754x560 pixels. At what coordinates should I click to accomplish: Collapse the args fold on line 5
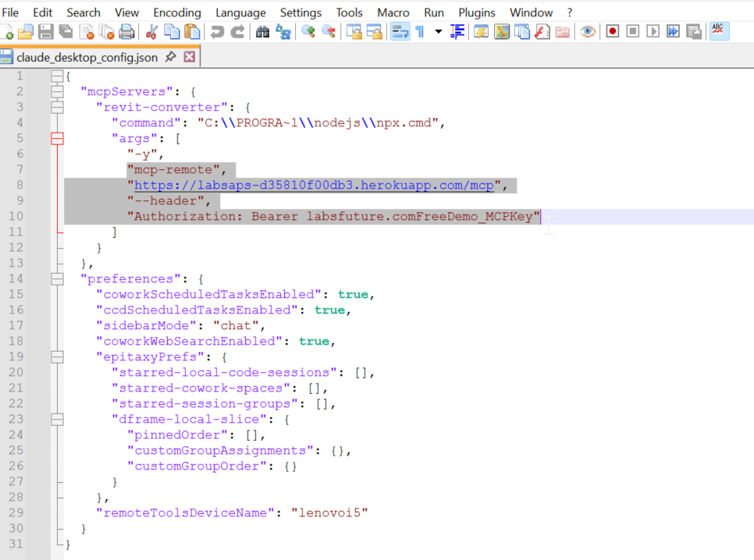click(x=57, y=138)
